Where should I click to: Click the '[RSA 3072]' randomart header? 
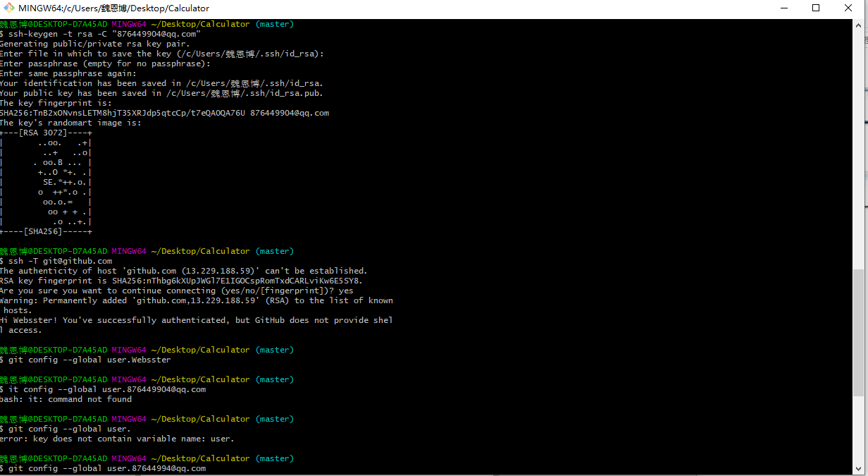pos(46,133)
